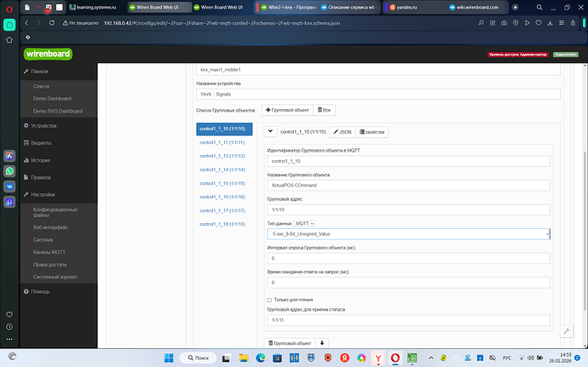The image size is (588, 367).
Task: Search open tabs magnifier icon
Action: click(539, 7)
